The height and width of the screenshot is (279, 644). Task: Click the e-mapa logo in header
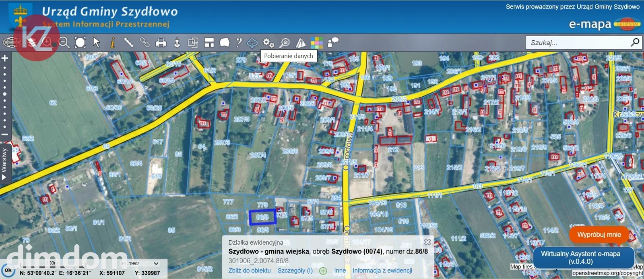point(604,24)
